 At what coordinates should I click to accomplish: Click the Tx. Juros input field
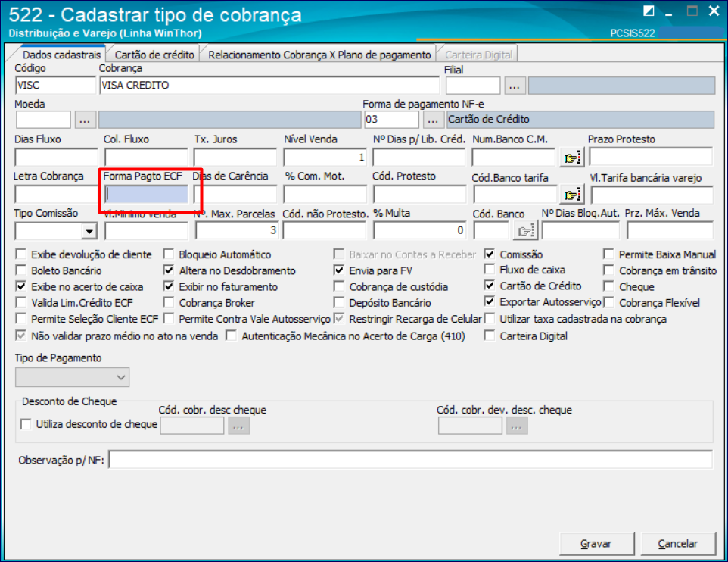pos(235,158)
